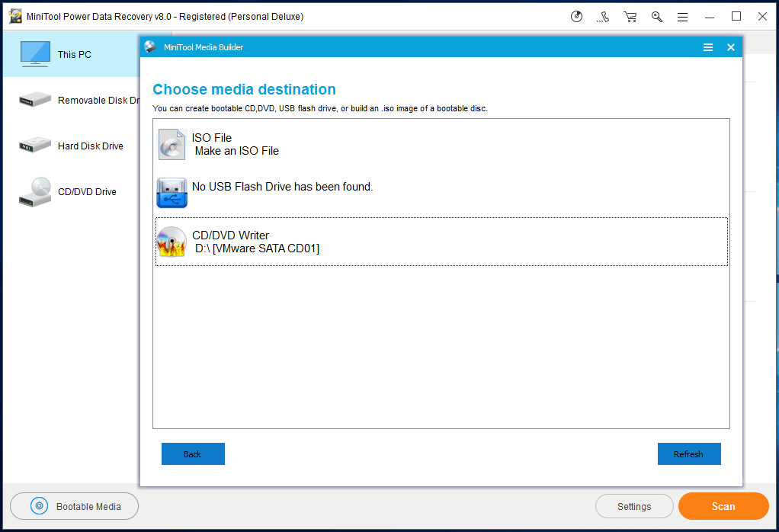Open Settings in the main window
Image resolution: width=779 pixels, height=532 pixels.
point(634,506)
